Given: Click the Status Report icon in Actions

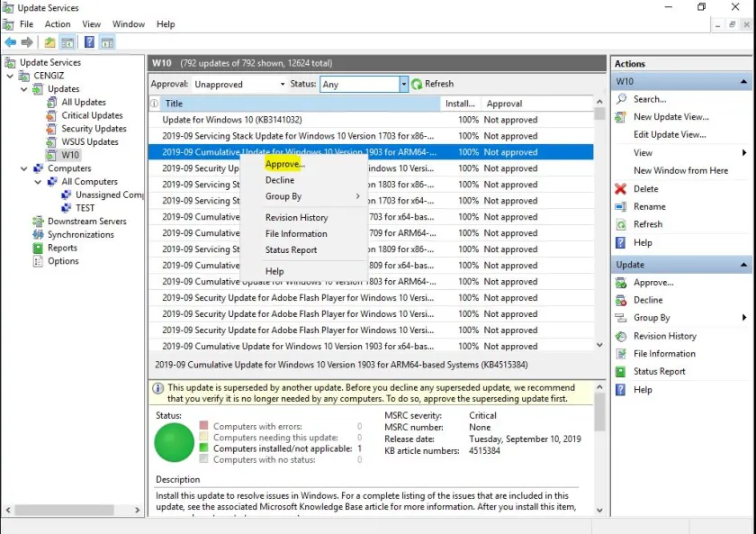Looking at the screenshot, I should pos(620,372).
